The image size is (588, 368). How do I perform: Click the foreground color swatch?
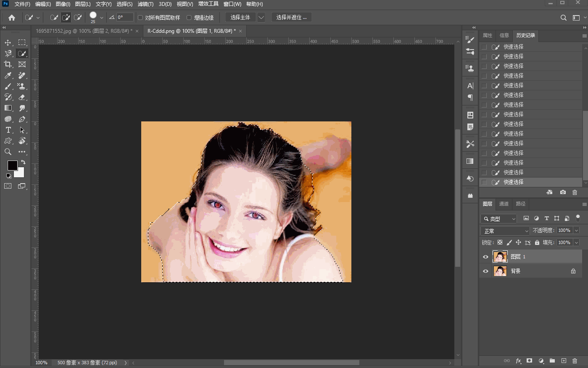12,165
